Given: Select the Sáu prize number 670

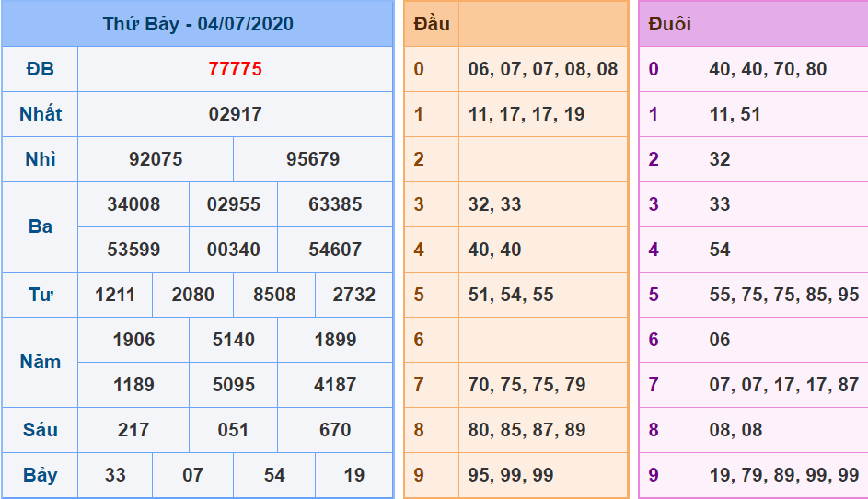Looking at the screenshot, I should 335,430.
